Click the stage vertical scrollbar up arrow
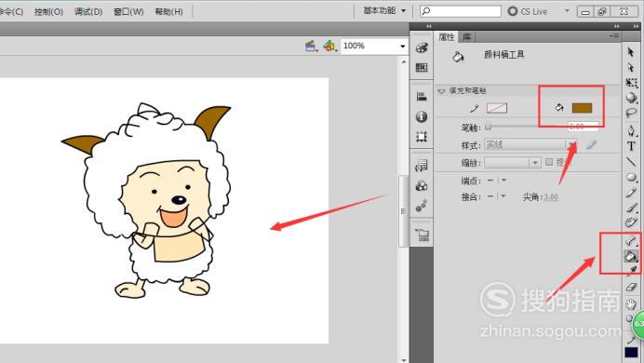The height and width of the screenshot is (363, 644). click(x=404, y=61)
